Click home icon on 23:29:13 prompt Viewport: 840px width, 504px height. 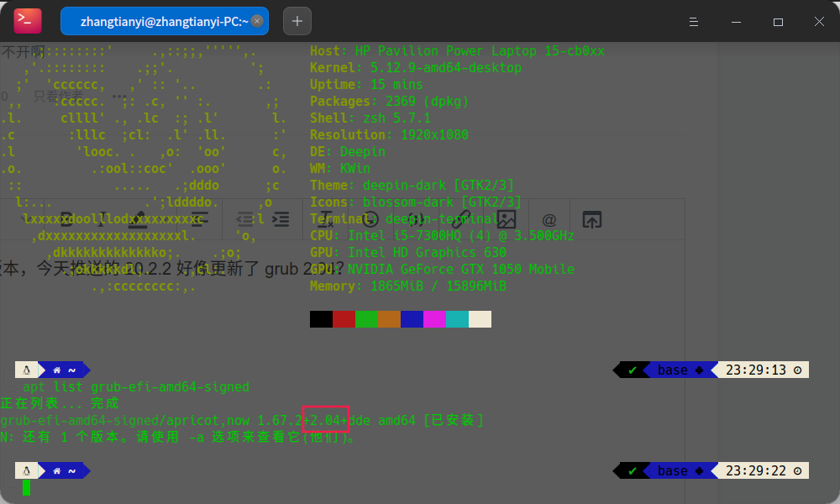point(57,370)
